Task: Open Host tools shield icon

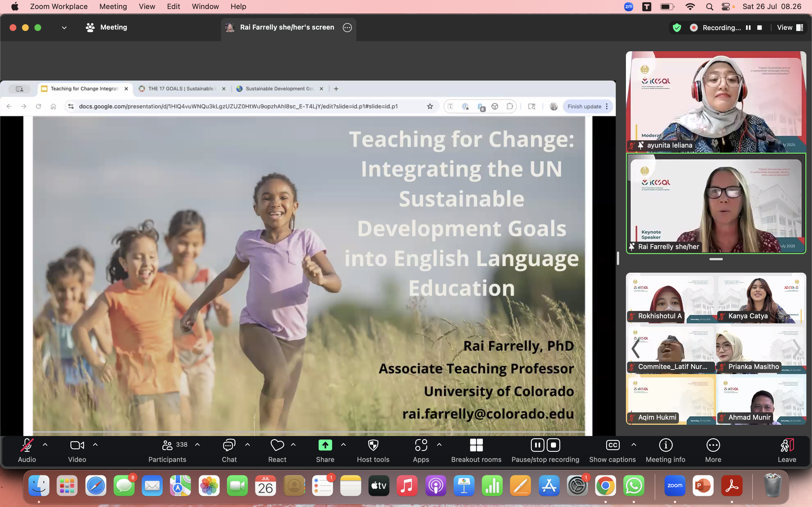Action: pyautogui.click(x=373, y=446)
